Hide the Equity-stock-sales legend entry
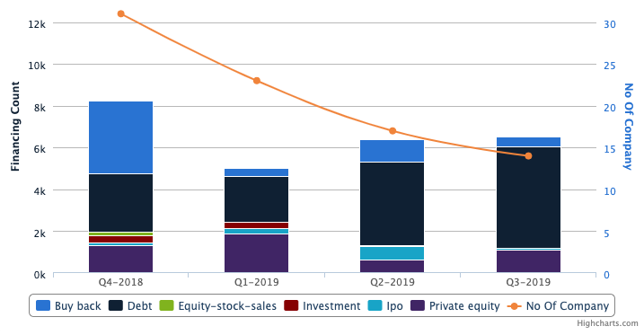The image size is (644, 335). (x=217, y=306)
